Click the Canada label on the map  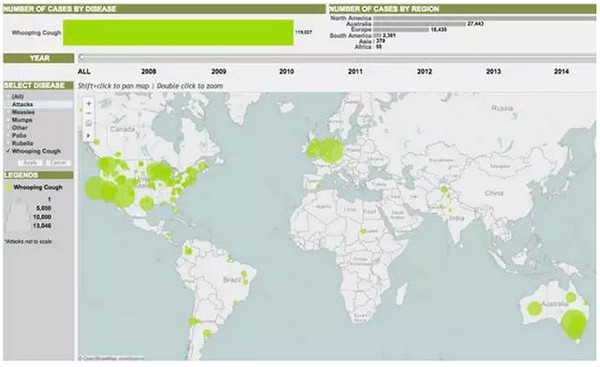(x=122, y=129)
